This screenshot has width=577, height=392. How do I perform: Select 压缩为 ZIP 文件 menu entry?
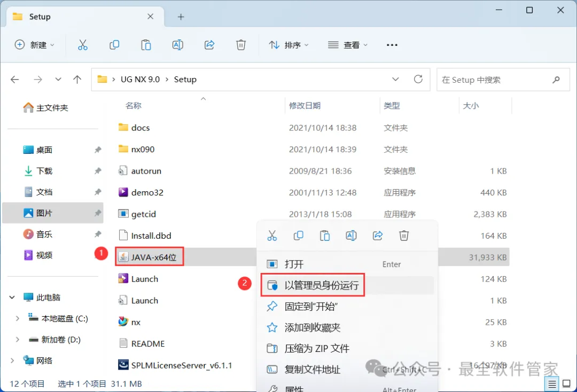(347, 348)
